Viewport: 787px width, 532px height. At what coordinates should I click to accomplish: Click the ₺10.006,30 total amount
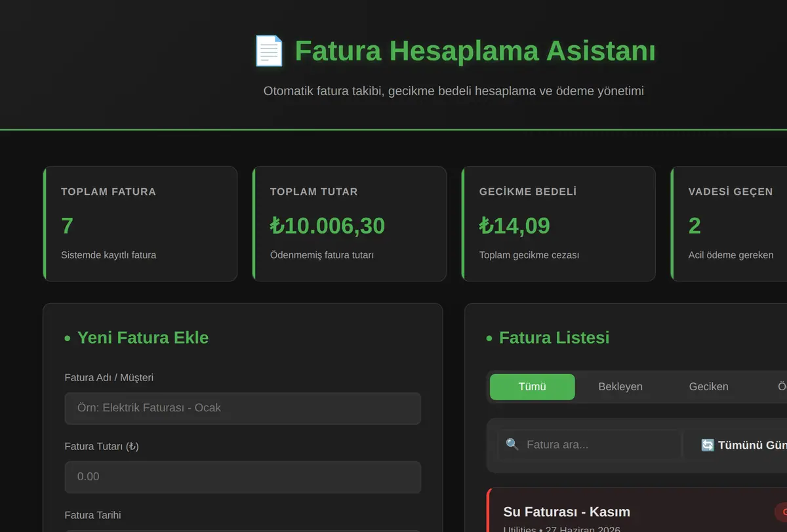tap(327, 226)
